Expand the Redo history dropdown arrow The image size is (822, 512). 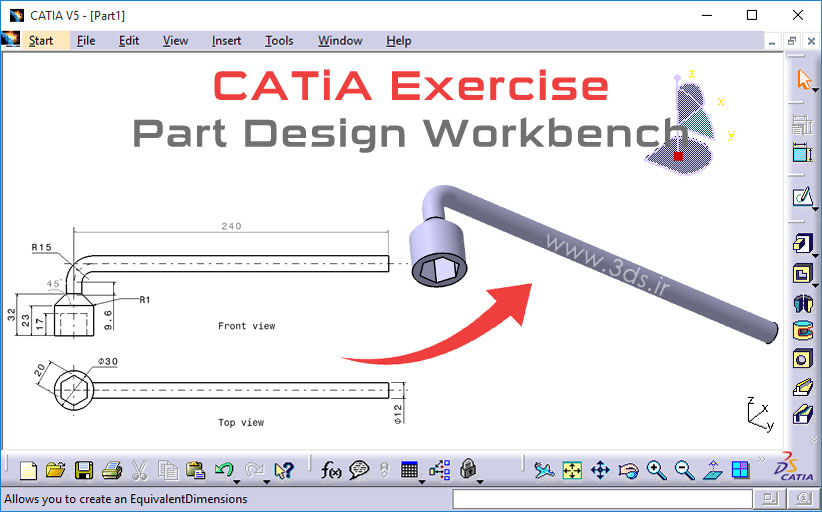266,481
